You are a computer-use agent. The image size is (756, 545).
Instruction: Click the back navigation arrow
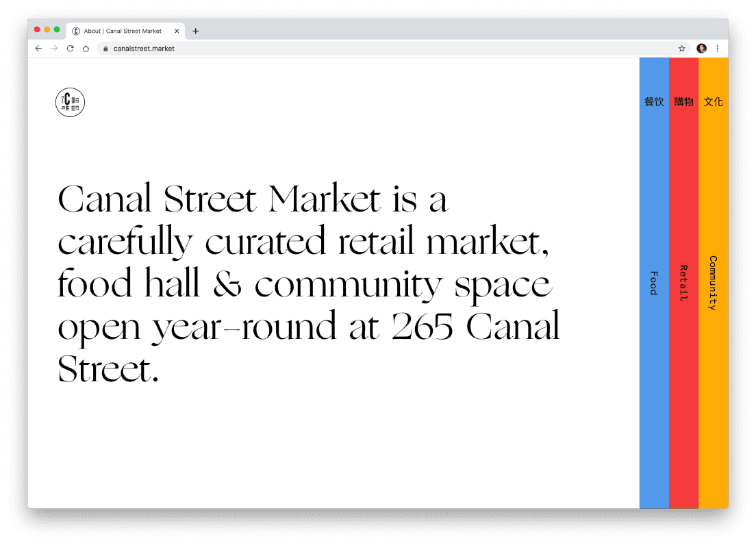38,49
